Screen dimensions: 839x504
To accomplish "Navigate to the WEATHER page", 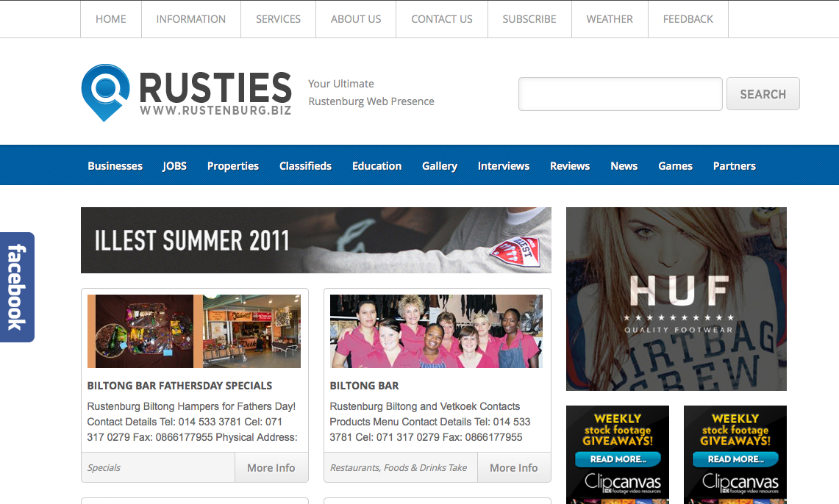I will pyautogui.click(x=609, y=19).
